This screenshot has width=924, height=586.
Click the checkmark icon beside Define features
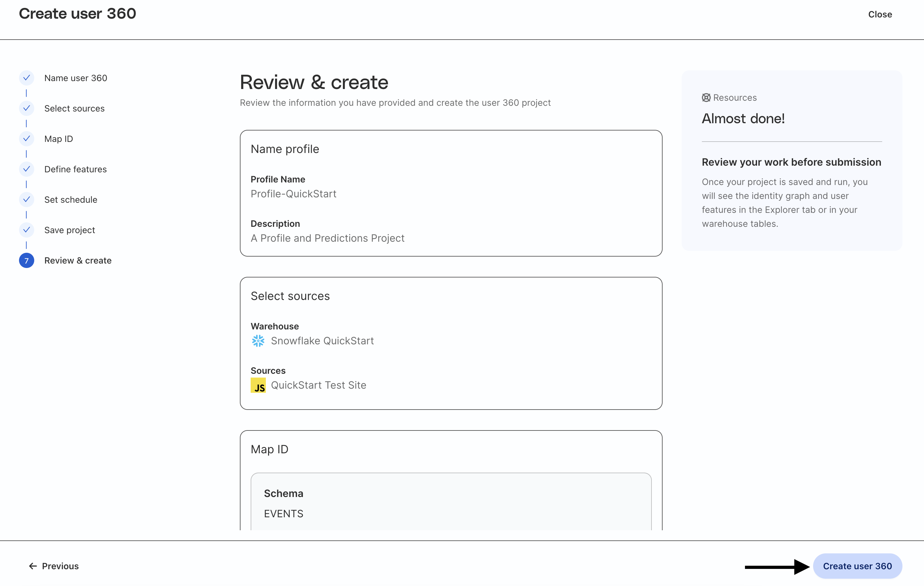27,169
